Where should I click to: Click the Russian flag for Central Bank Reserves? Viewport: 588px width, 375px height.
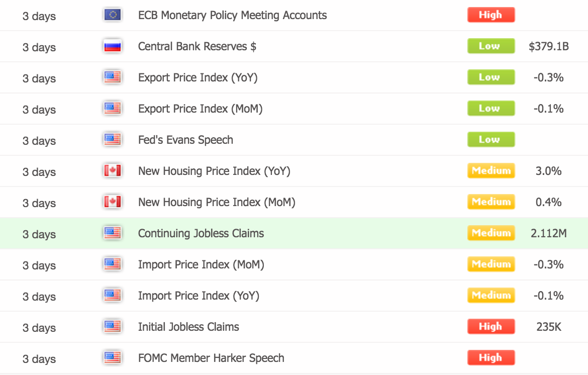point(113,46)
